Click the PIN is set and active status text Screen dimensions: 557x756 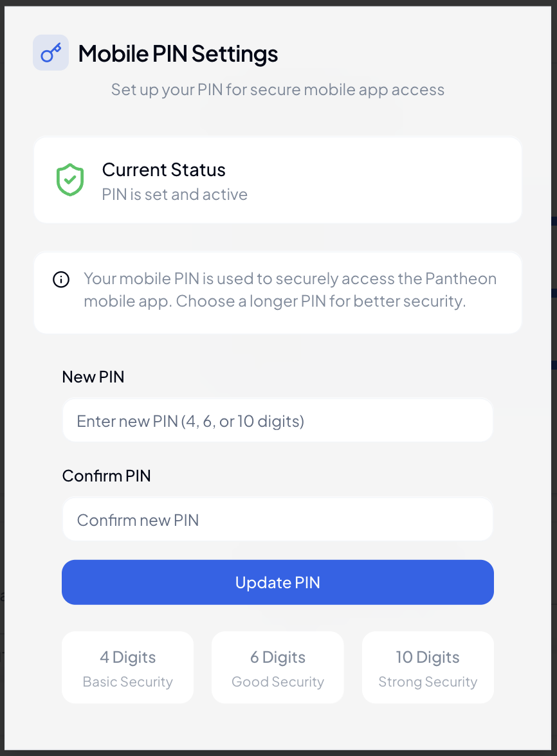[174, 194]
